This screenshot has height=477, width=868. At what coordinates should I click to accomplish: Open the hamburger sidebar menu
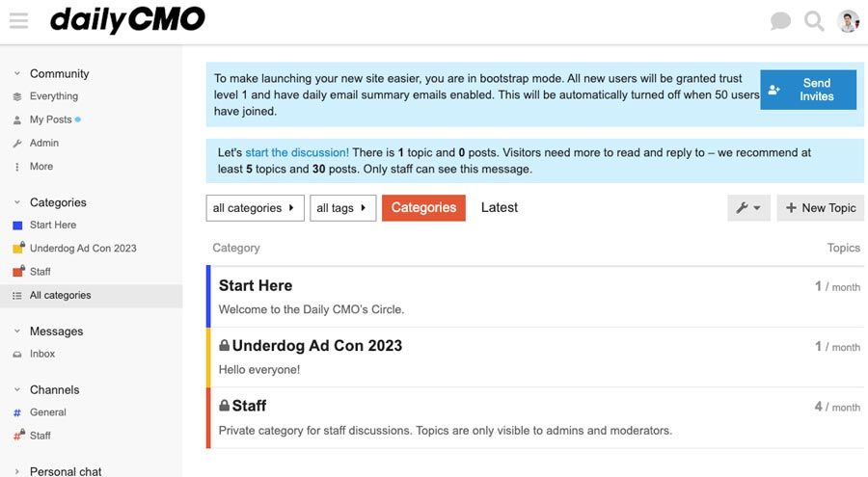point(19,21)
